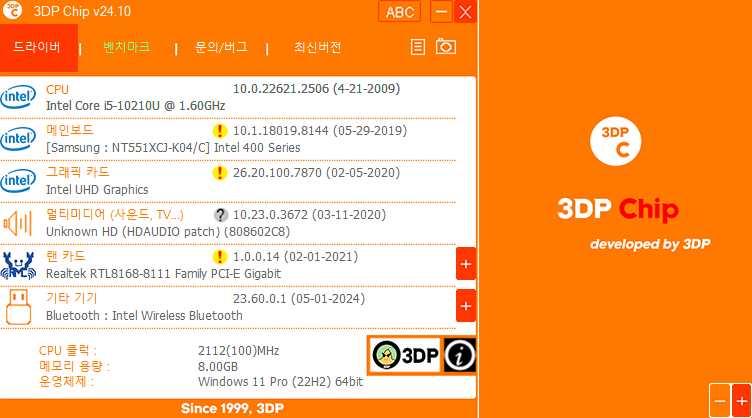The width and height of the screenshot is (752, 418).
Task: Select the 메인보드 label
Action: [70, 130]
